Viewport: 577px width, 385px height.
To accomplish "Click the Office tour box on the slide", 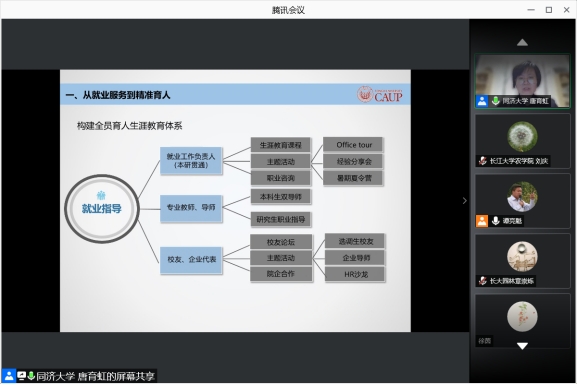I will [x=354, y=145].
